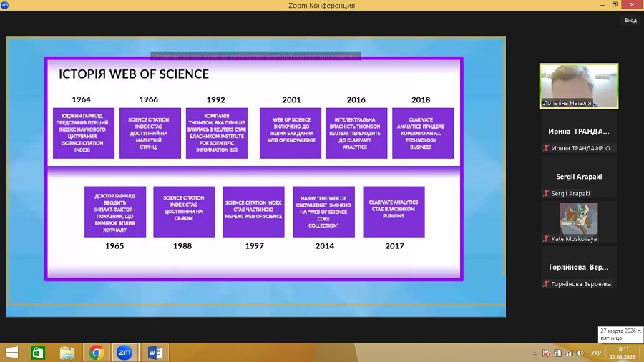644x362 pixels.
Task: Select Лопатіна Наталія's video tile
Action: pos(578,86)
